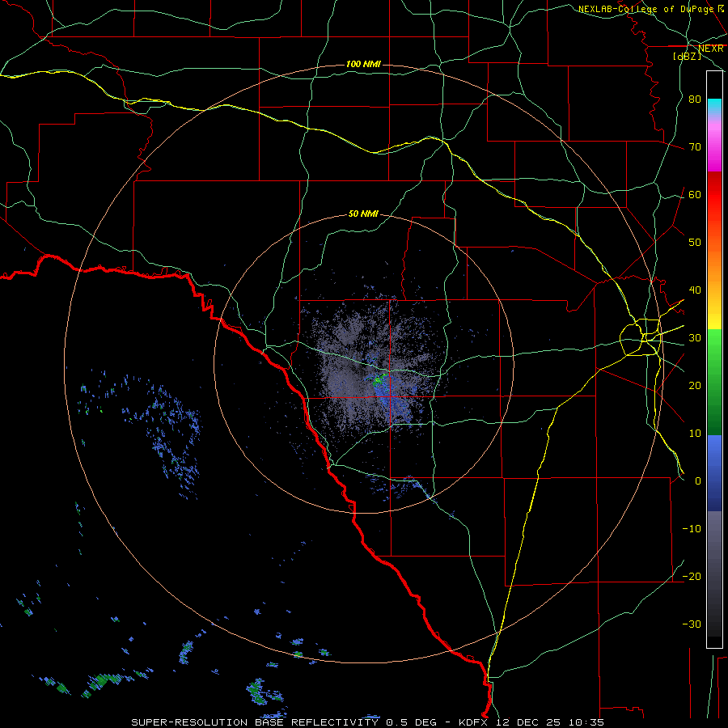Click the 'KDFX' station identifier in the caption
This screenshot has width=728, height=728.
[x=475, y=722]
